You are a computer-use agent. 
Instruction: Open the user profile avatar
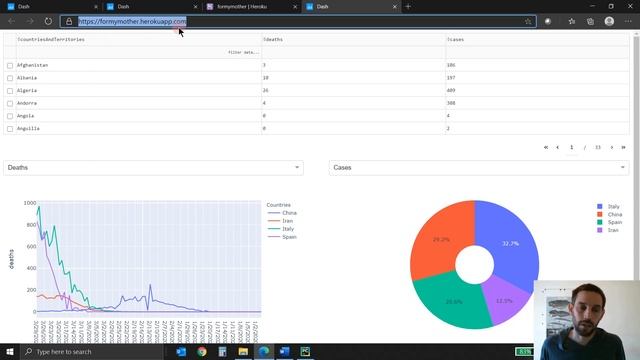click(x=609, y=21)
